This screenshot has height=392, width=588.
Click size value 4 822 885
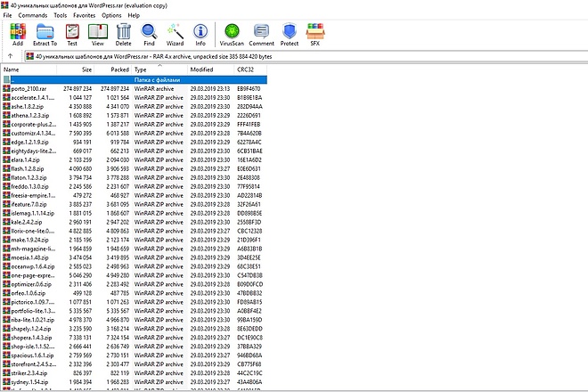pyautogui.click(x=80, y=231)
